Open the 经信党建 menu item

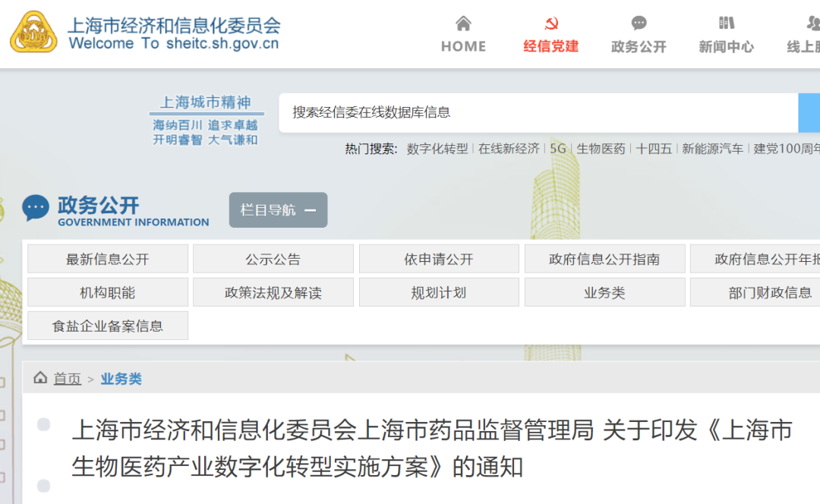[x=550, y=47]
